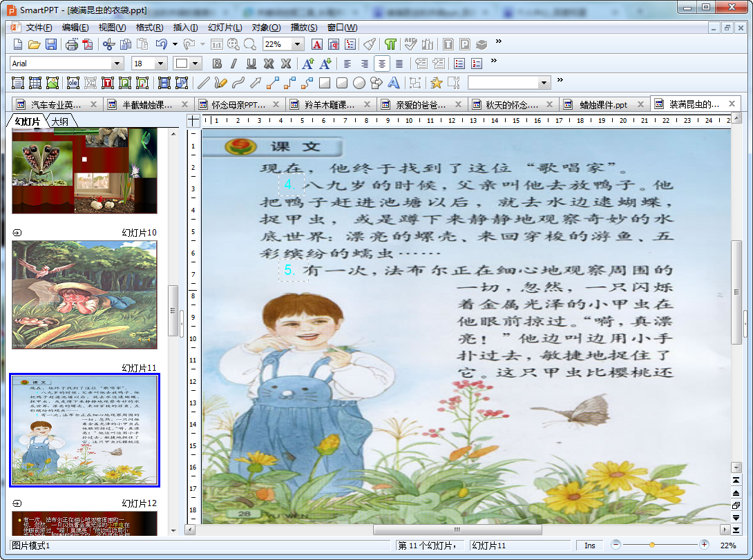Show more object toolbar buttons chevron

(x=560, y=80)
